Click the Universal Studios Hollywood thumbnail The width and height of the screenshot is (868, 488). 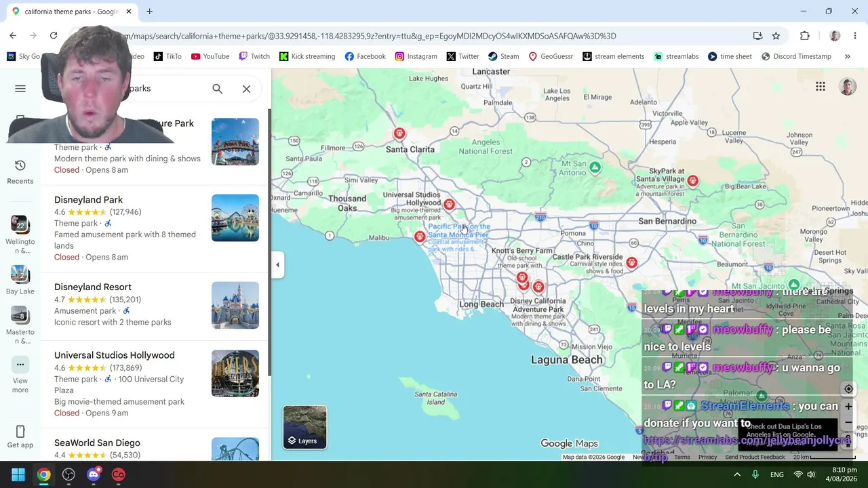[235, 373]
